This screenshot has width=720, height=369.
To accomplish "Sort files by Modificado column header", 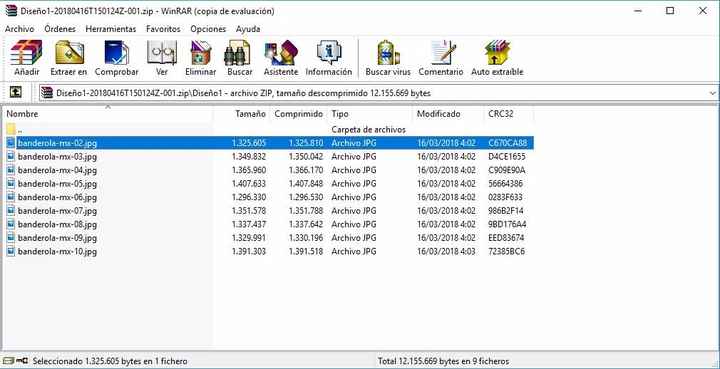I will [x=448, y=114].
